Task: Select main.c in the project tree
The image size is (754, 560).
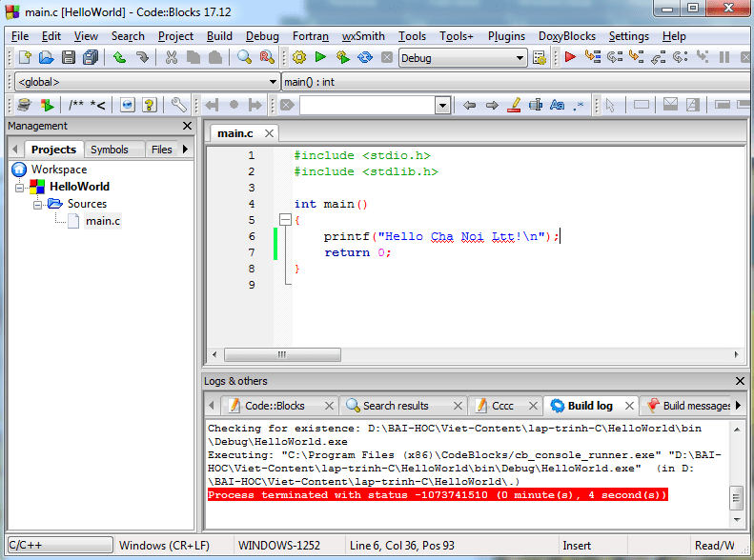Action: pos(103,221)
